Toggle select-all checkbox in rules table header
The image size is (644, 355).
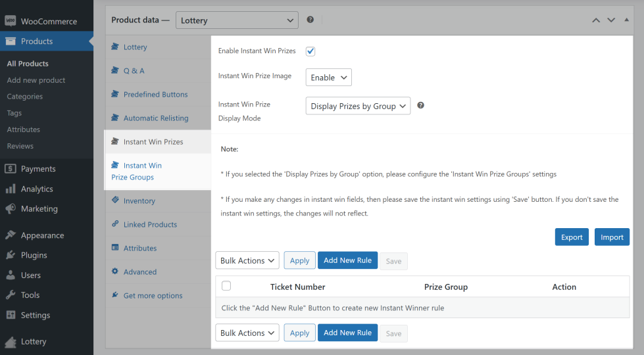[226, 286]
